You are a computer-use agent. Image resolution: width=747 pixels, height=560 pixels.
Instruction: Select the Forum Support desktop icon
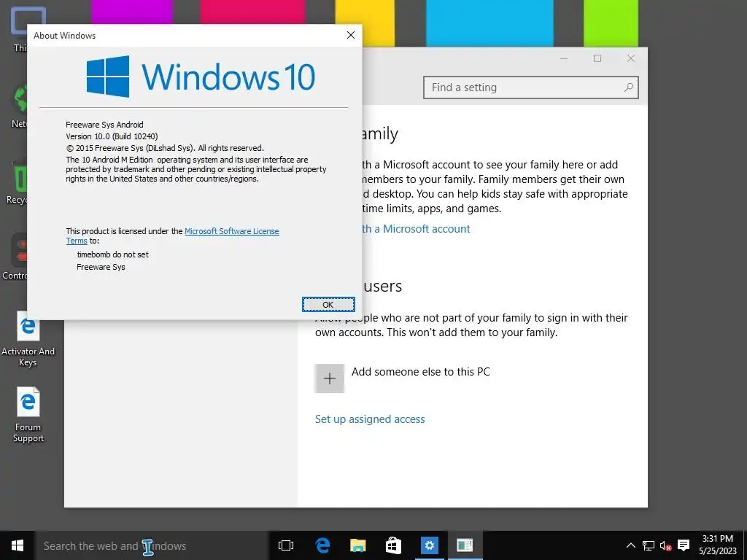[28, 415]
